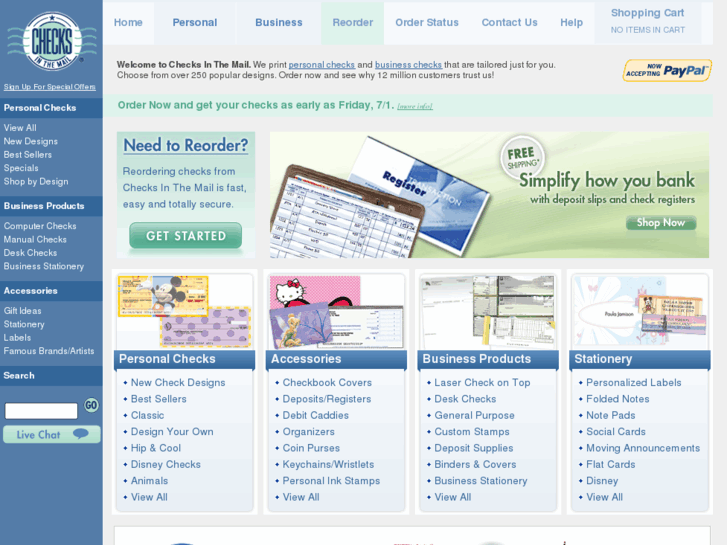Select Famous Brands/Artists in sidebar
Image resolution: width=727 pixels, height=545 pixels.
[x=49, y=351]
